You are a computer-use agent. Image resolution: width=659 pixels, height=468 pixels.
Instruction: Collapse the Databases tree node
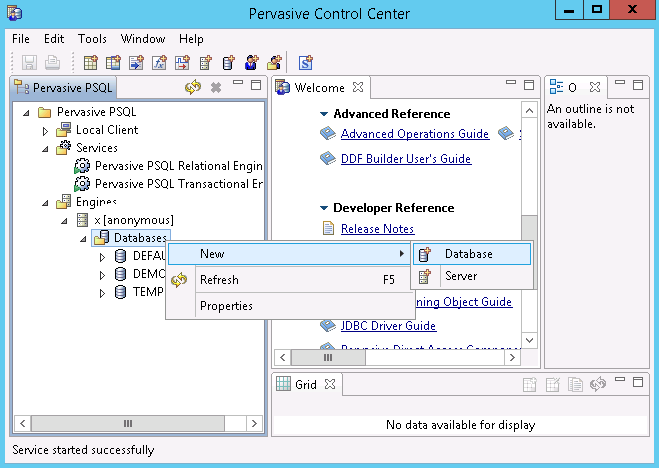point(84,238)
